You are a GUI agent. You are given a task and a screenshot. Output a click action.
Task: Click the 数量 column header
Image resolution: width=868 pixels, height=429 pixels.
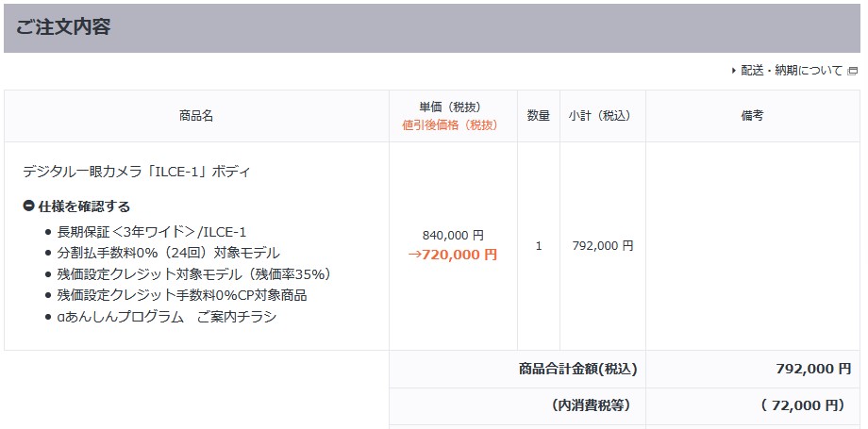(x=539, y=116)
